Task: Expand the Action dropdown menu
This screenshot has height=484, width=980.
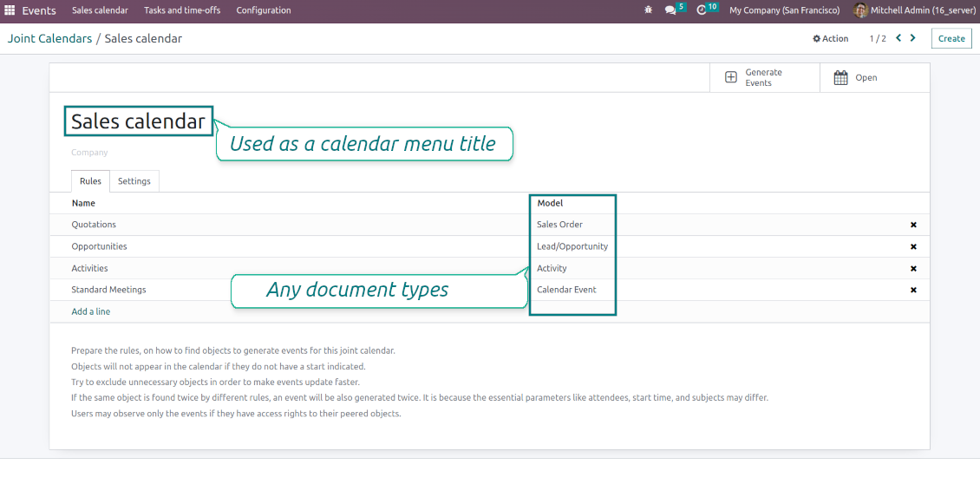Action: tap(831, 39)
